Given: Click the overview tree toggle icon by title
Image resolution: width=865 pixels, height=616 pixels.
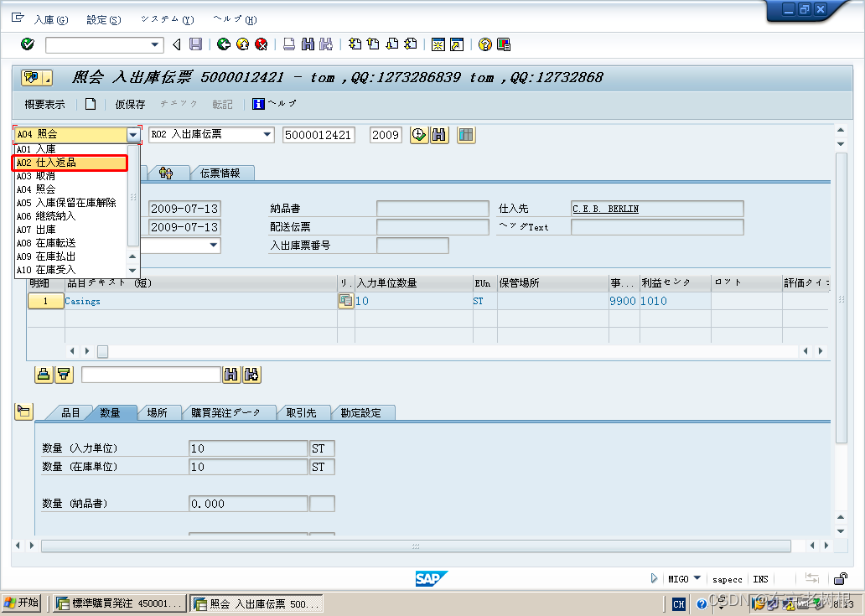Looking at the screenshot, I should 36,78.
